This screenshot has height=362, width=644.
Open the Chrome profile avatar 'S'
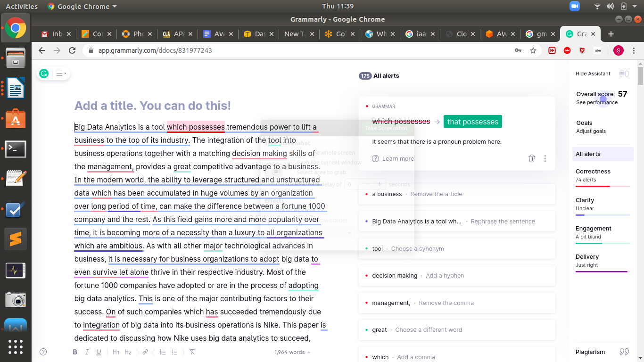619,50
